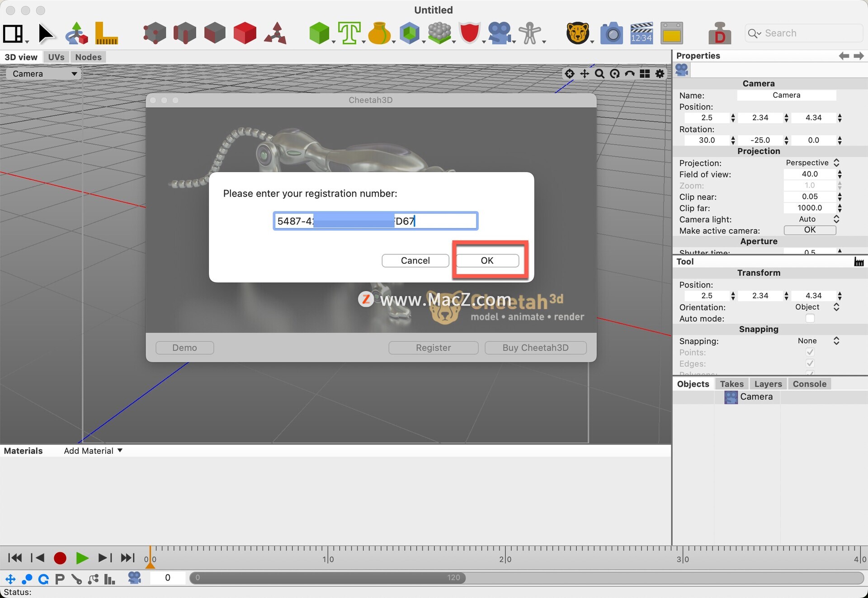Expand the search options magnifier
The image size is (868, 598).
click(755, 33)
